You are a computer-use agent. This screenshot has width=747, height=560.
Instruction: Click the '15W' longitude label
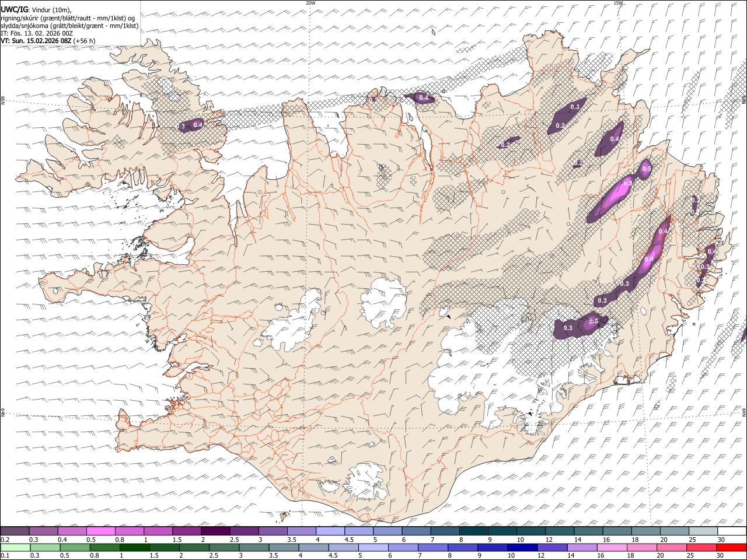(x=618, y=3)
